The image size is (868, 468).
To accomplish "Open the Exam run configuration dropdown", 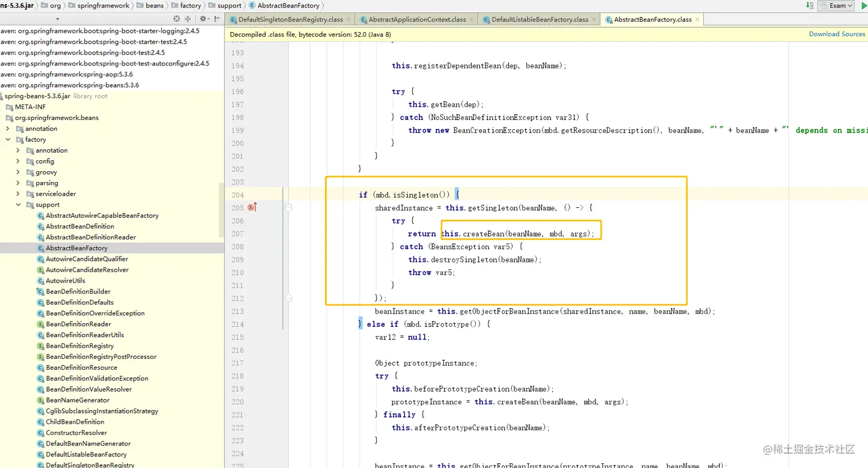I will (836, 6).
